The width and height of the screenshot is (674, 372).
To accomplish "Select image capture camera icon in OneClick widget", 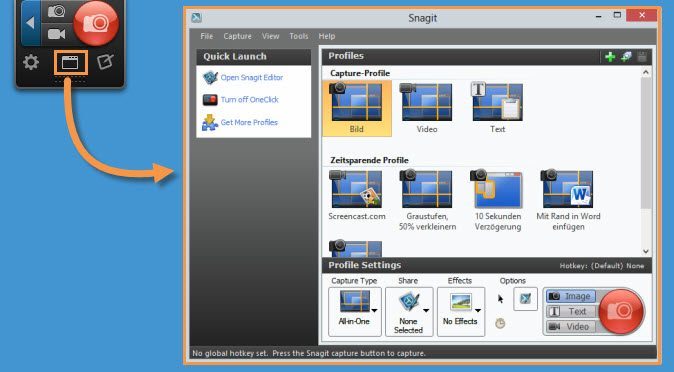I will pyautogui.click(x=56, y=11).
